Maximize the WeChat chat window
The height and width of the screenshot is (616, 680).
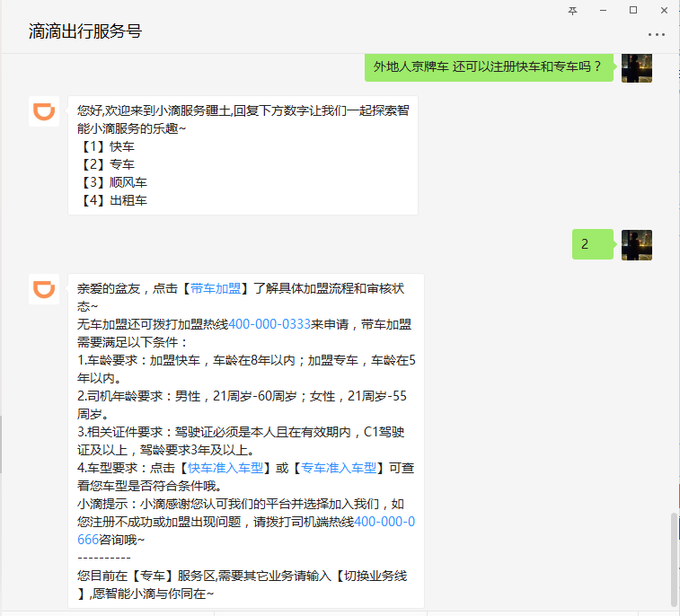click(633, 11)
